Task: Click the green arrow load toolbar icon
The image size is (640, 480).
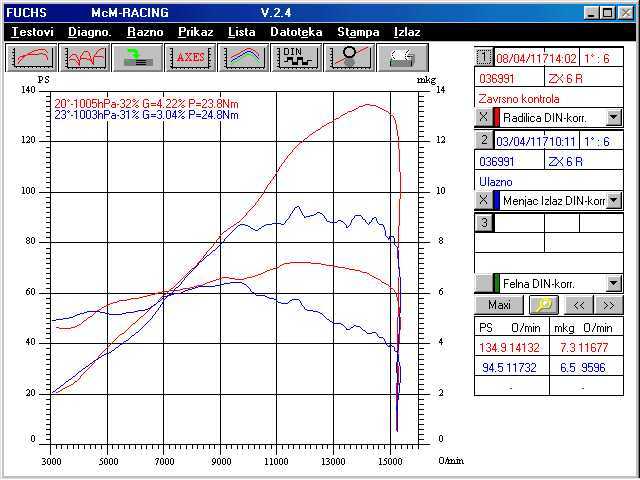Action: coord(137,56)
